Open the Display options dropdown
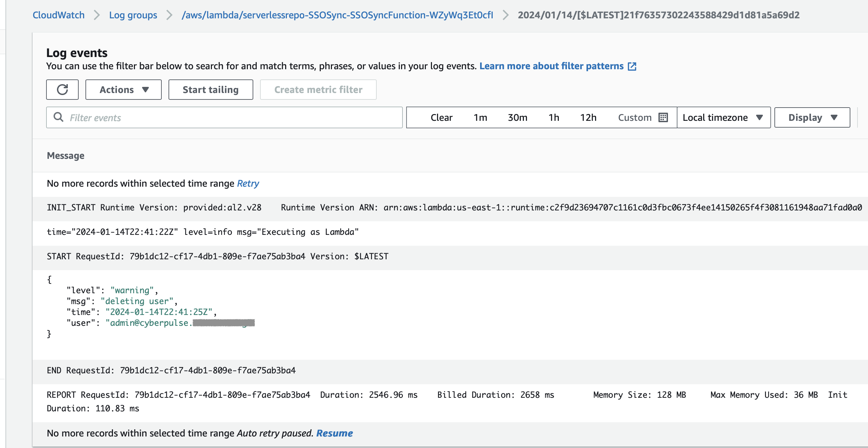868x448 pixels. (812, 117)
